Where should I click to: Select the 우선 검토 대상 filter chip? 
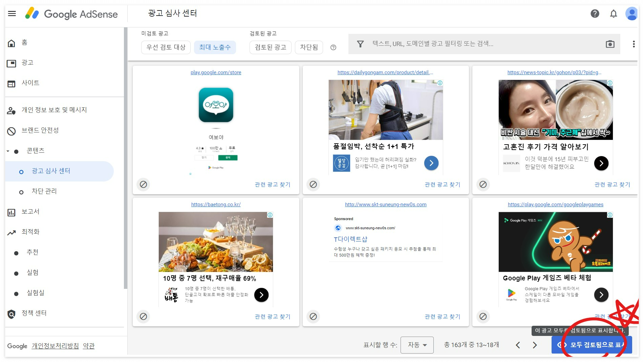[x=166, y=47]
